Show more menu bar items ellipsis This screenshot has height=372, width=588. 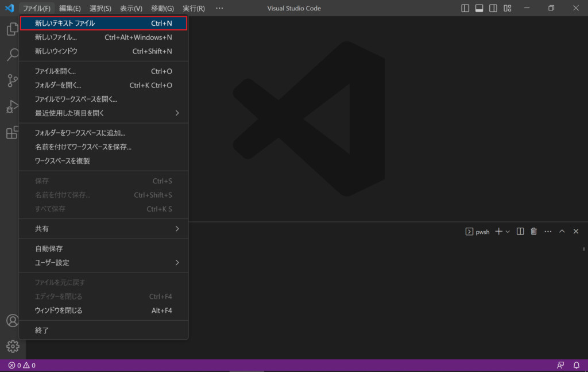[x=219, y=8]
